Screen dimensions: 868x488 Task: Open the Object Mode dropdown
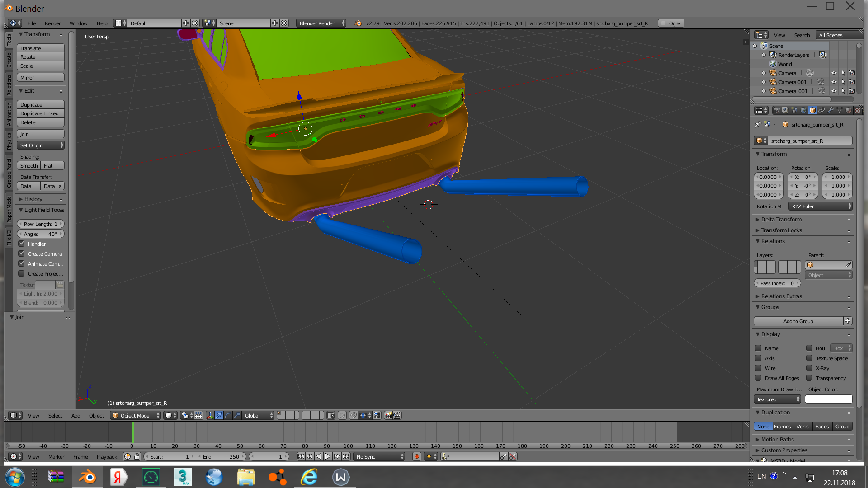136,416
